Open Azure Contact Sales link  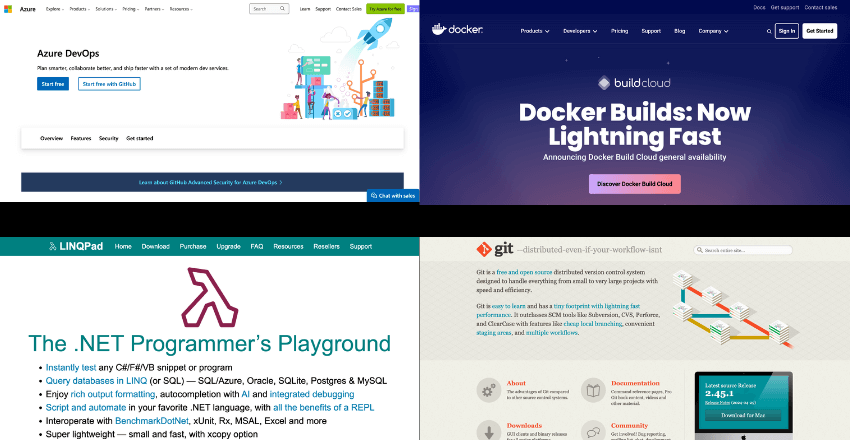click(x=349, y=9)
